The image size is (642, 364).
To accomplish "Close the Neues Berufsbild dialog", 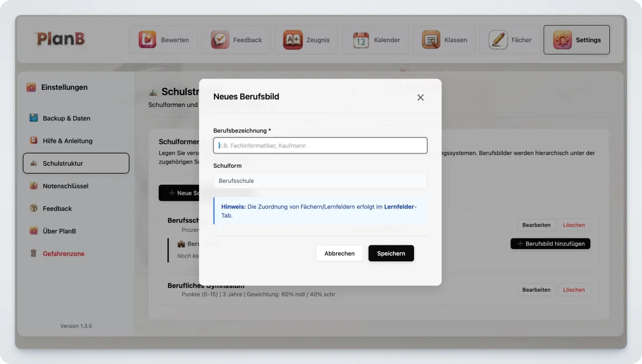I will pos(421,97).
